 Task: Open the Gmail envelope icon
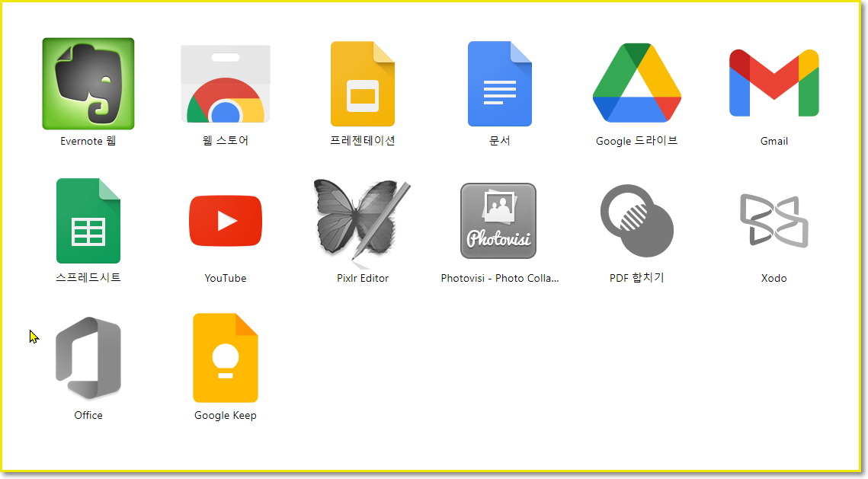pyautogui.click(x=774, y=83)
